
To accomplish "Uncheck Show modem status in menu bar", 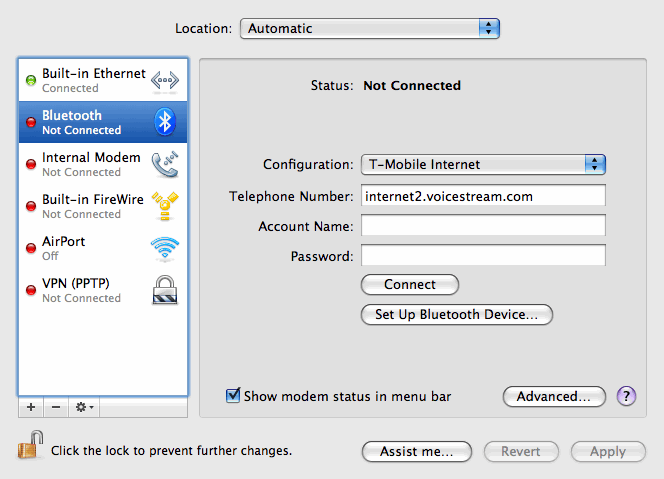I will click(x=233, y=396).
